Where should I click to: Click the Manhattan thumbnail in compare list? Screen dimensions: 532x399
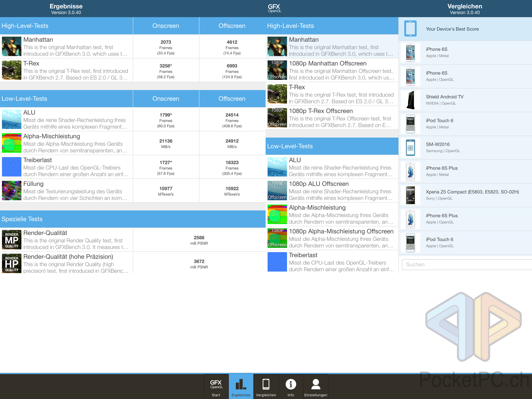tap(277, 46)
